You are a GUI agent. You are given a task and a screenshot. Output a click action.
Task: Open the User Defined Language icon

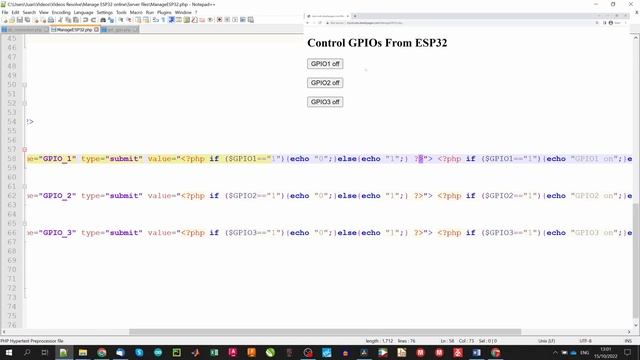click(179, 20)
